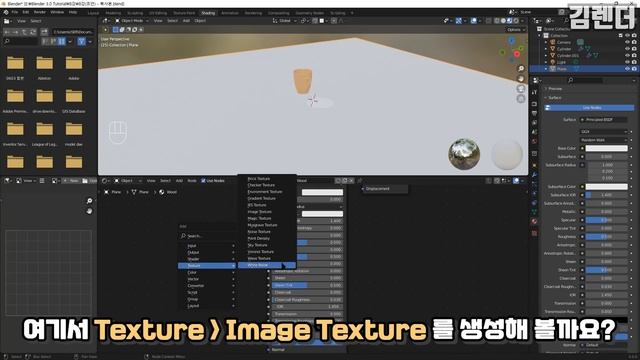Viewport: 640px width, 360px height.
Task: Click Principled BSDF surface shader button
Action: point(603,120)
